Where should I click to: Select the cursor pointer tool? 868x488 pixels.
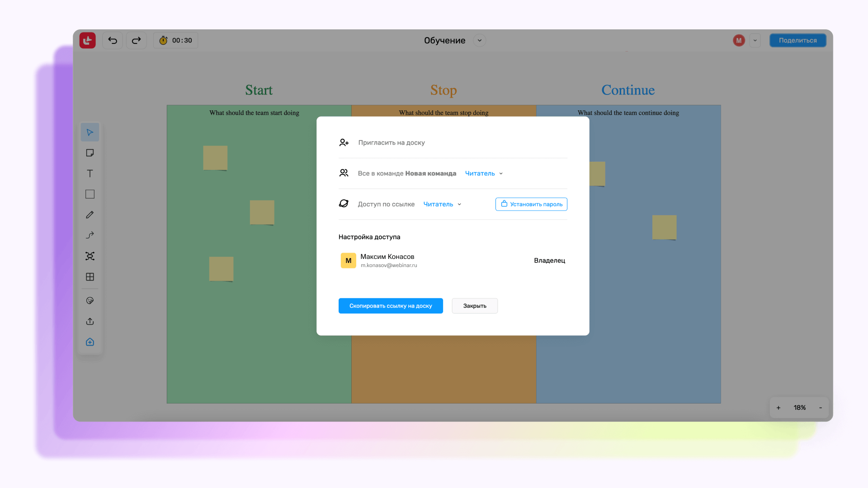click(x=90, y=132)
